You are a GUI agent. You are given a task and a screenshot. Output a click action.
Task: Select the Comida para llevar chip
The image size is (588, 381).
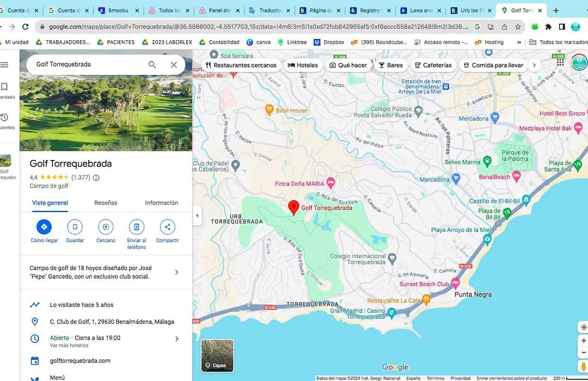point(493,65)
